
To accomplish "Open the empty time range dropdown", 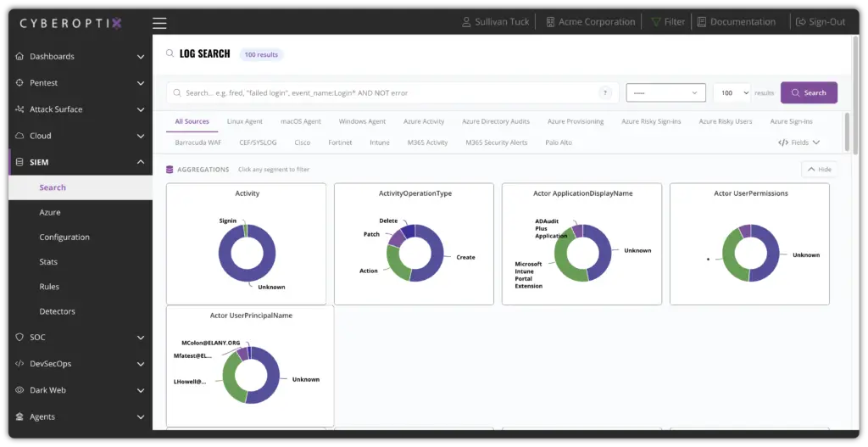I will click(x=665, y=92).
